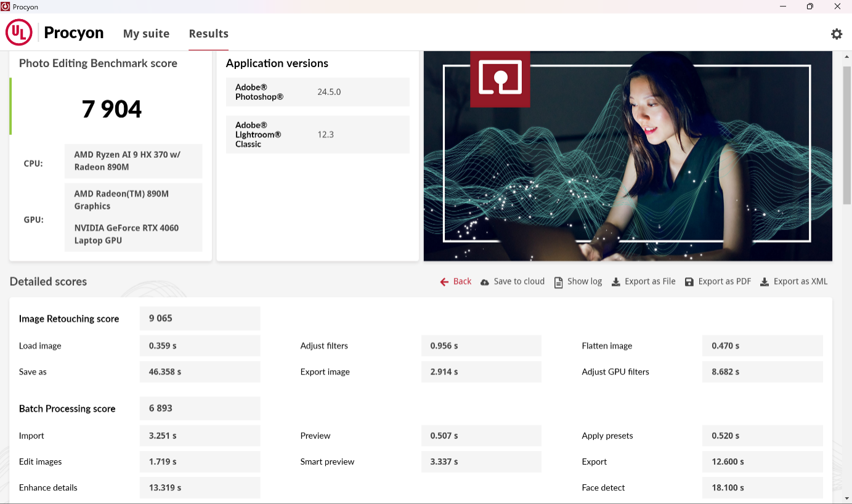Click the red Back arrow icon
Screen dimensions: 852x504
click(x=444, y=282)
